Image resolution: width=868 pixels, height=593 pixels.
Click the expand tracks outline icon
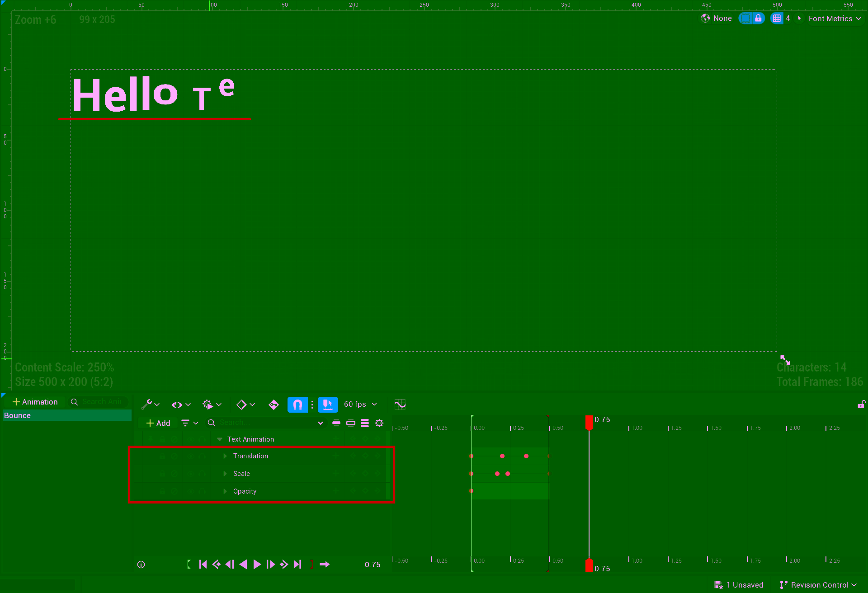[x=351, y=423]
